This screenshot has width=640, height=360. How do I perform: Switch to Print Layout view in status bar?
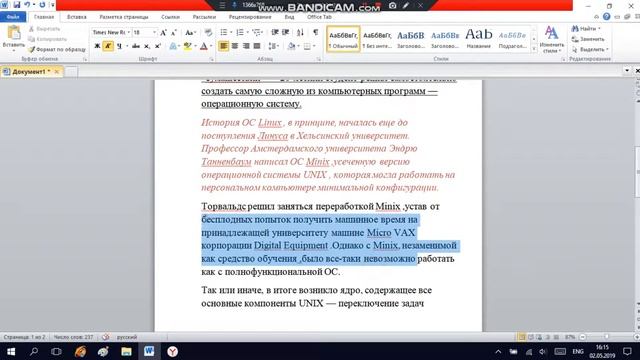tap(522, 337)
